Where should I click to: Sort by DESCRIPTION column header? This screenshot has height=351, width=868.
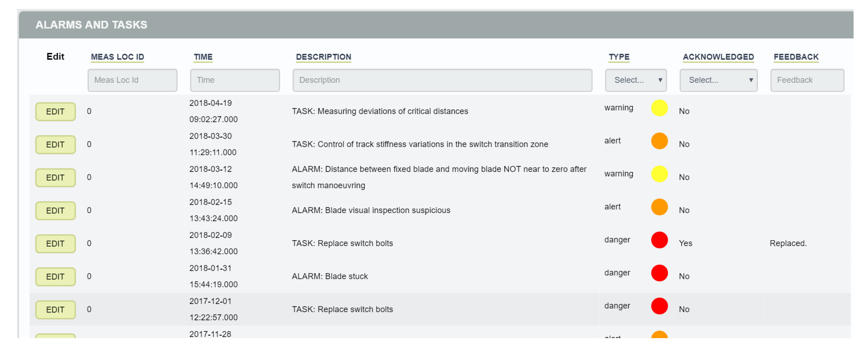click(x=323, y=57)
